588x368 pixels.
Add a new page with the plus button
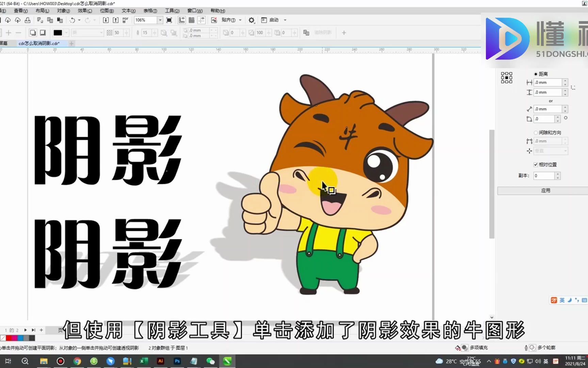(x=42, y=330)
